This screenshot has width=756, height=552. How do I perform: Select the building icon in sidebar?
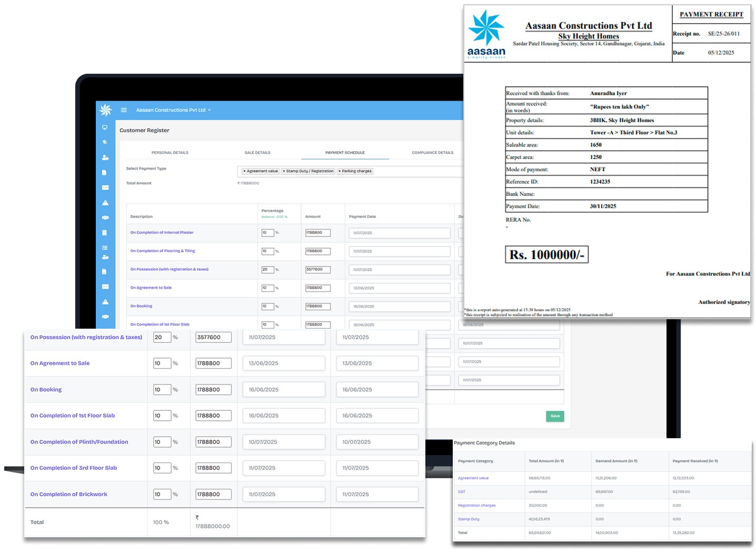105,233
